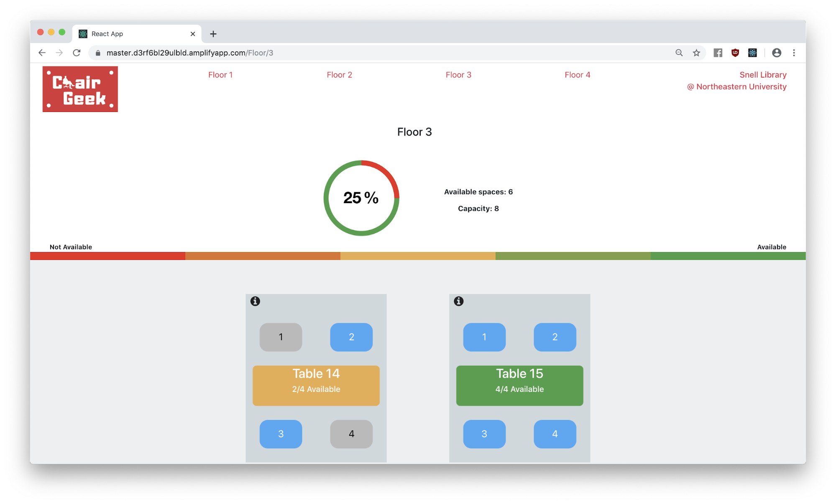Toggle seat 3 at Table 15
The height and width of the screenshot is (504, 836).
(x=484, y=434)
